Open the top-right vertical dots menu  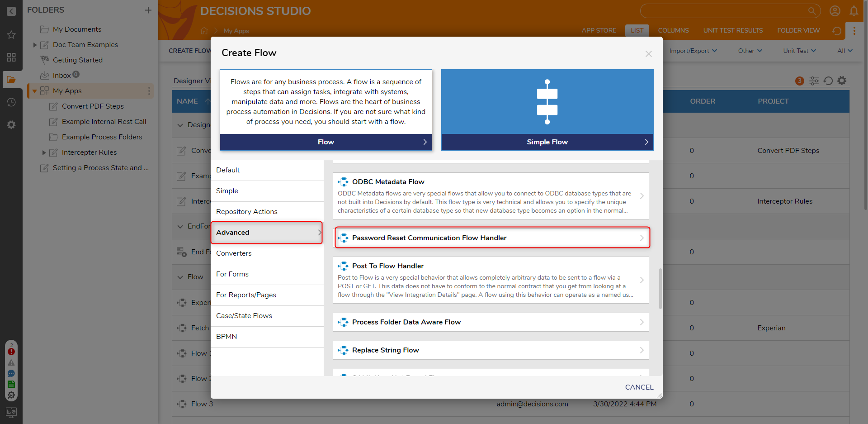[x=854, y=31]
